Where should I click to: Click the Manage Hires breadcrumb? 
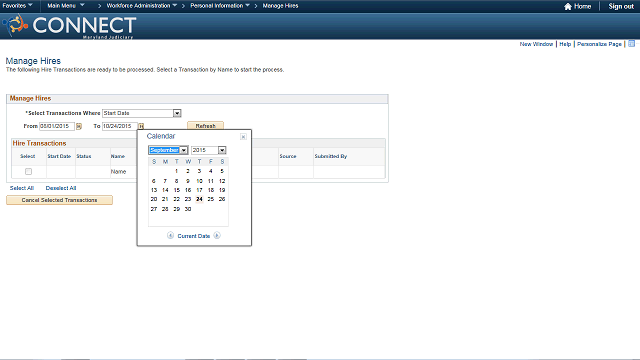[280, 6]
